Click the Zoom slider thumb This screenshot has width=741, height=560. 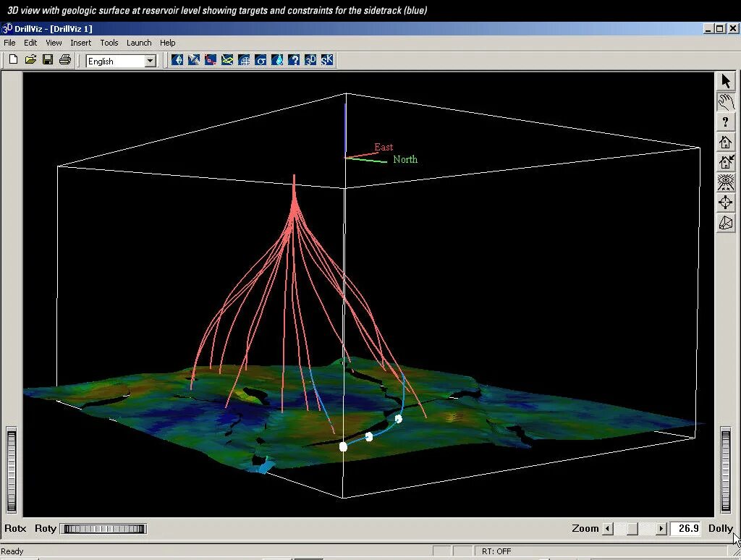point(632,528)
